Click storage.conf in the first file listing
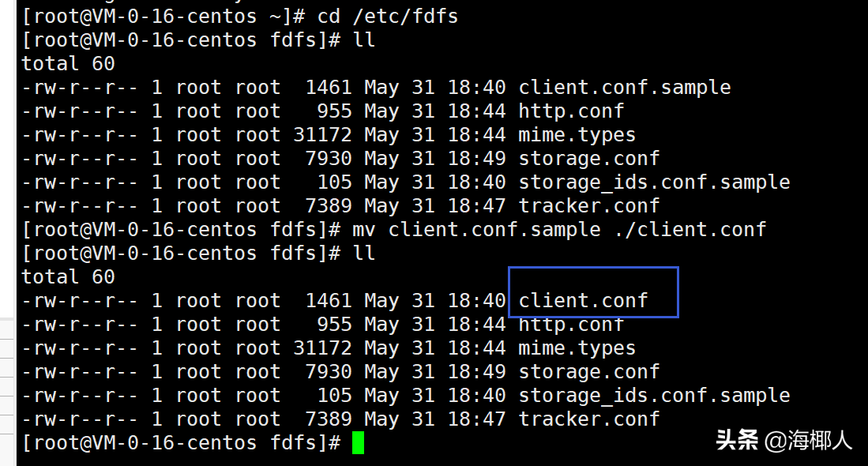This screenshot has width=868, height=466. coord(588,159)
